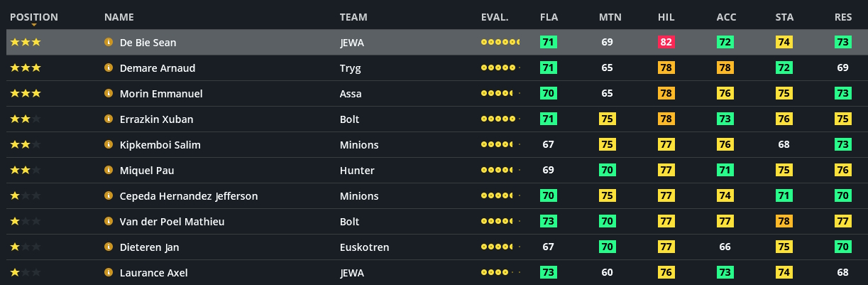
Task: Click three-star rating of De Bie Sean
Action: (x=26, y=43)
